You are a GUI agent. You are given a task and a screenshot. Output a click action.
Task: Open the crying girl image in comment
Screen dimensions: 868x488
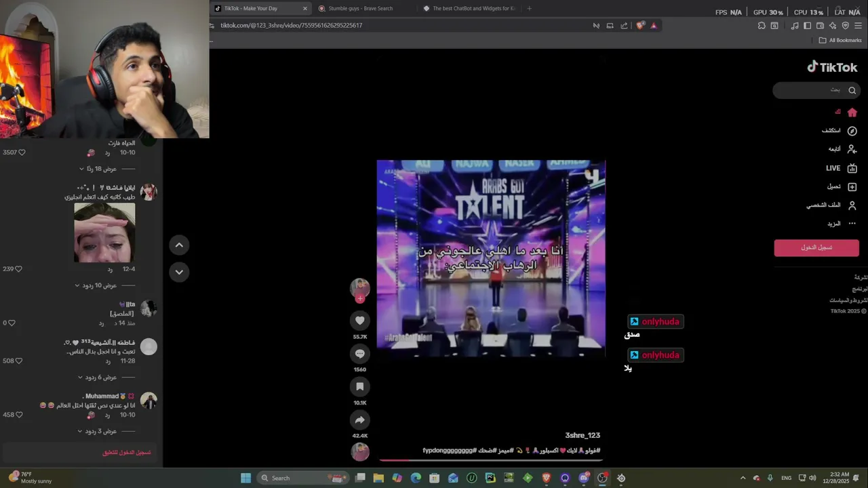(104, 232)
